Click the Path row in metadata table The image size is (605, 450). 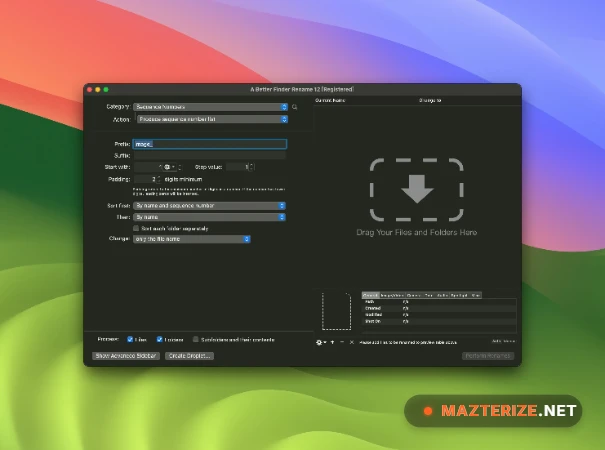(439, 302)
